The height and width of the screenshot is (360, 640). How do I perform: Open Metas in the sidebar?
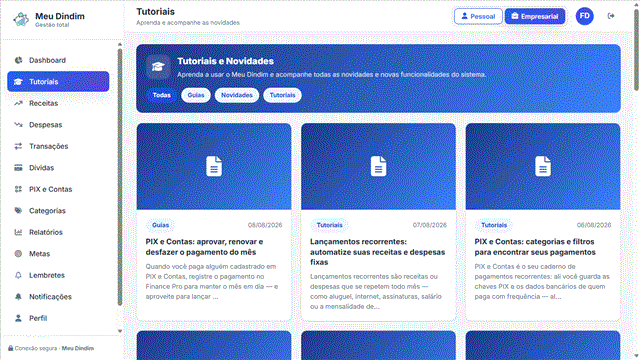pos(58,253)
